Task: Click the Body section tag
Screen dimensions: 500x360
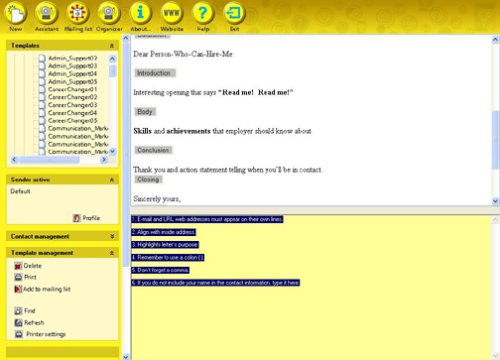Action: 145,112
